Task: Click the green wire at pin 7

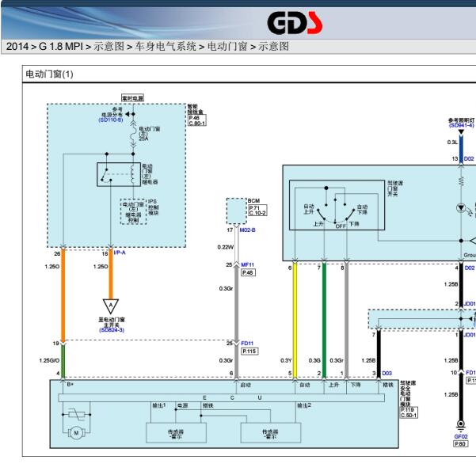Action: click(324, 320)
